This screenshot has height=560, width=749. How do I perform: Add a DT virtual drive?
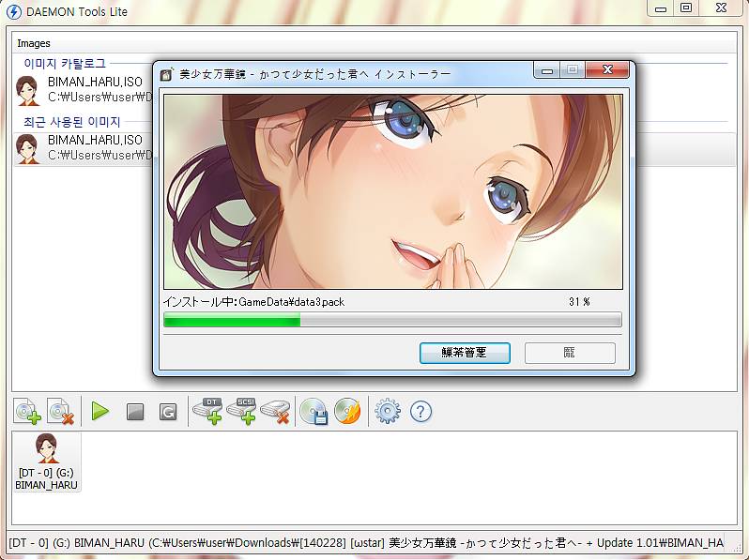(x=207, y=411)
